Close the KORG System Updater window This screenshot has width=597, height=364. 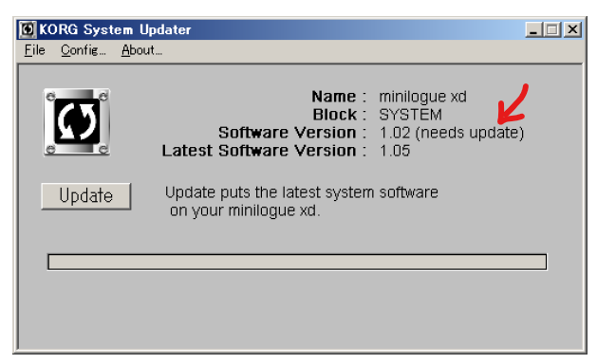pos(572,29)
